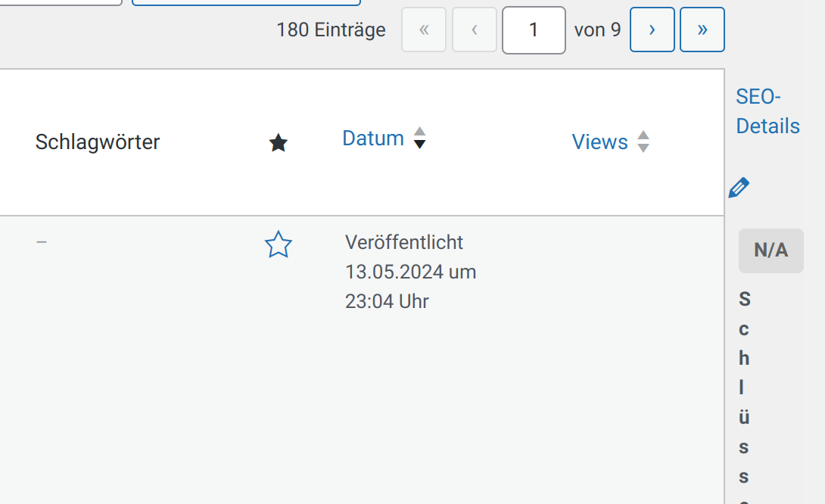Screen dimensions: 825x504
Task: Click the N/A SEO score badge
Action: (x=771, y=250)
